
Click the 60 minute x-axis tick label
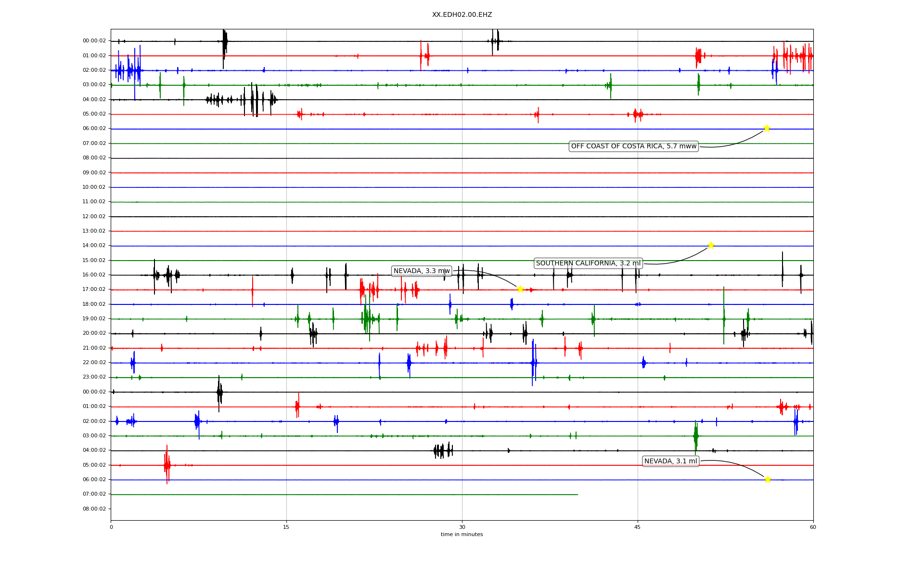click(x=813, y=527)
